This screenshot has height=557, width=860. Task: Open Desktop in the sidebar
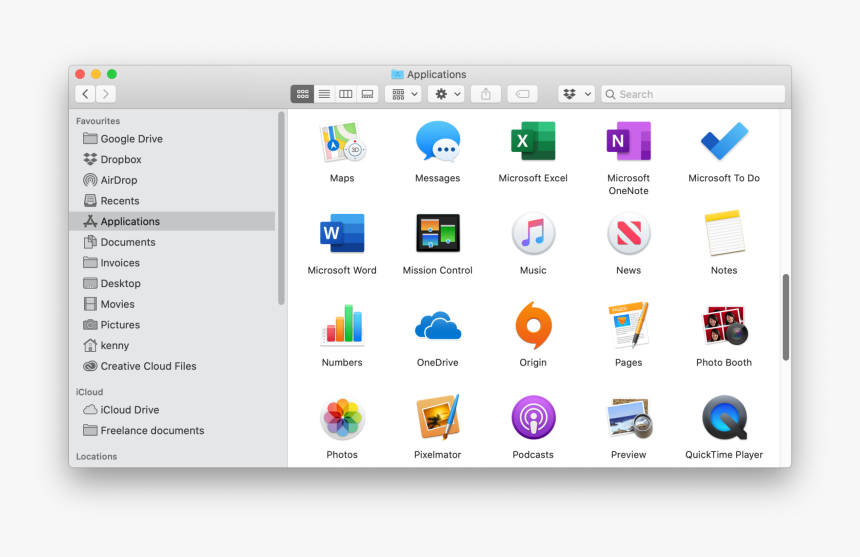172,283
